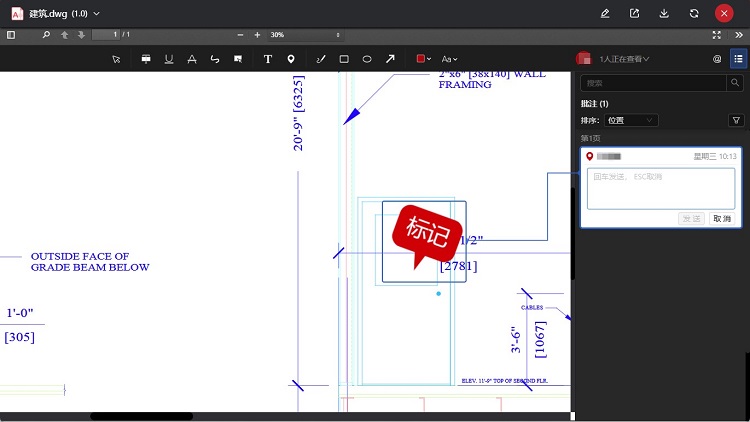Image resolution: width=750 pixels, height=422 pixels.
Task: Choose the highlight annotation tool
Action: pyautogui.click(x=145, y=59)
